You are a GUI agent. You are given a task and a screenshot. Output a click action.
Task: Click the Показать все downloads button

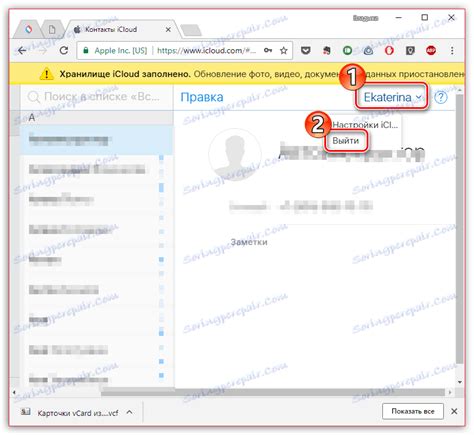[x=413, y=411]
